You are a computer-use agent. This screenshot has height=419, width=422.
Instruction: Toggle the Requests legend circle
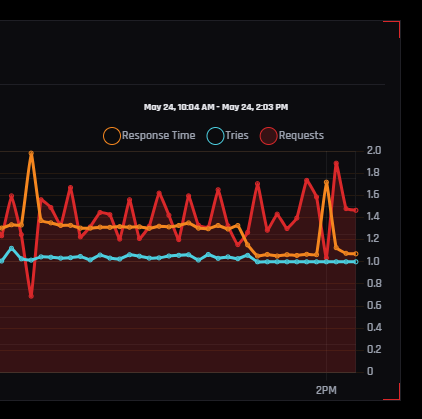[268, 136]
